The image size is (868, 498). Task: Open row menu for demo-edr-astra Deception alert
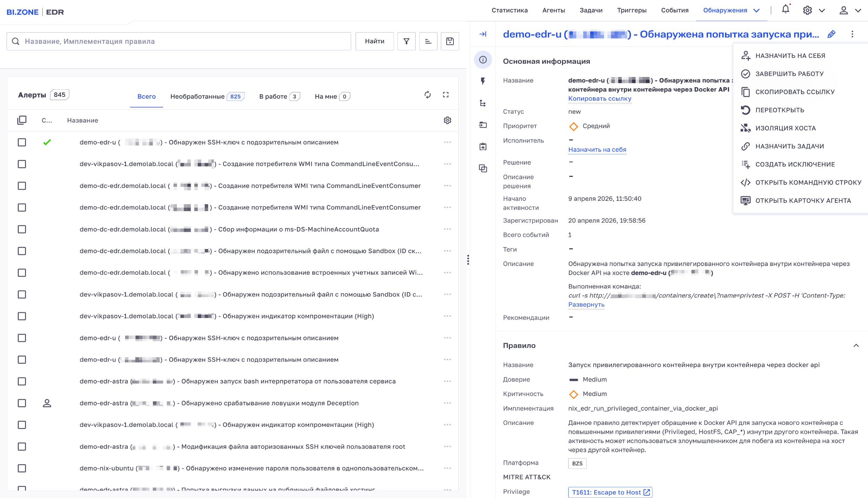point(448,403)
